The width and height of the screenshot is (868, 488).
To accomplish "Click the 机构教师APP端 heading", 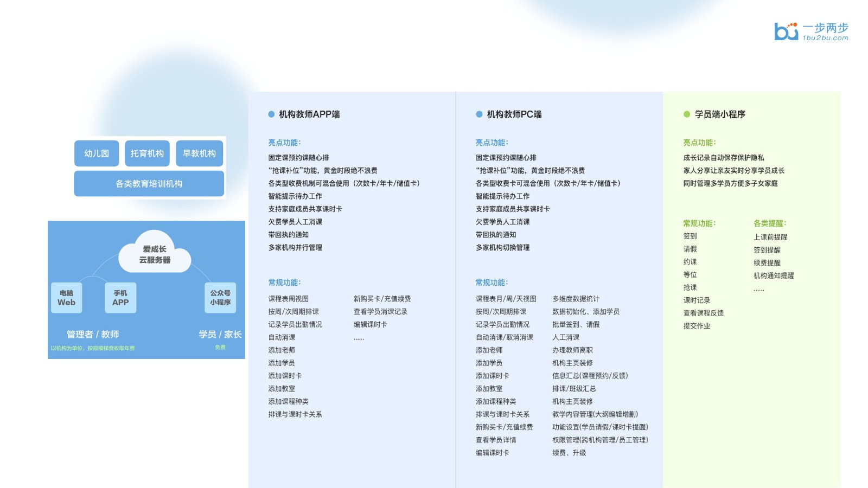I will 309,114.
